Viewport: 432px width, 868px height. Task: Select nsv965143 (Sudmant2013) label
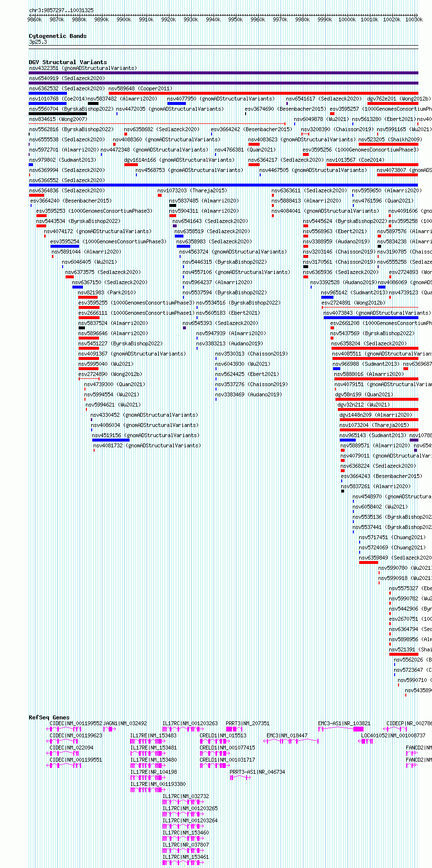[x=373, y=435]
